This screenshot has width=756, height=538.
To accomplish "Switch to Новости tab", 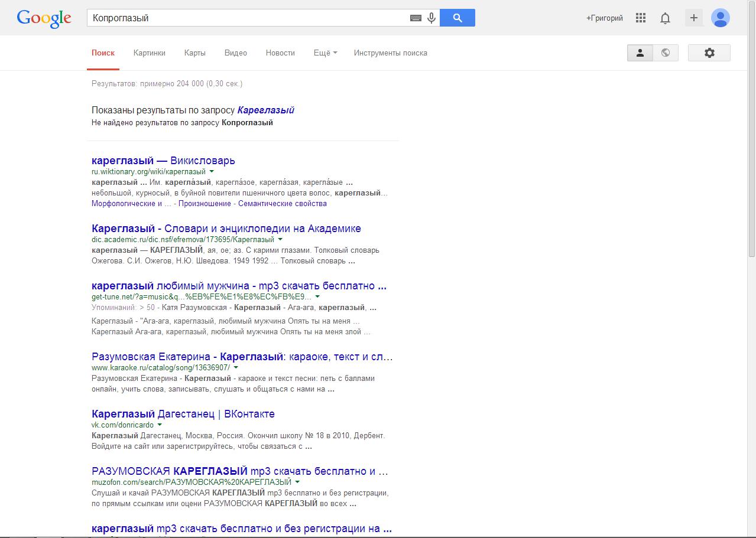I will pos(280,53).
